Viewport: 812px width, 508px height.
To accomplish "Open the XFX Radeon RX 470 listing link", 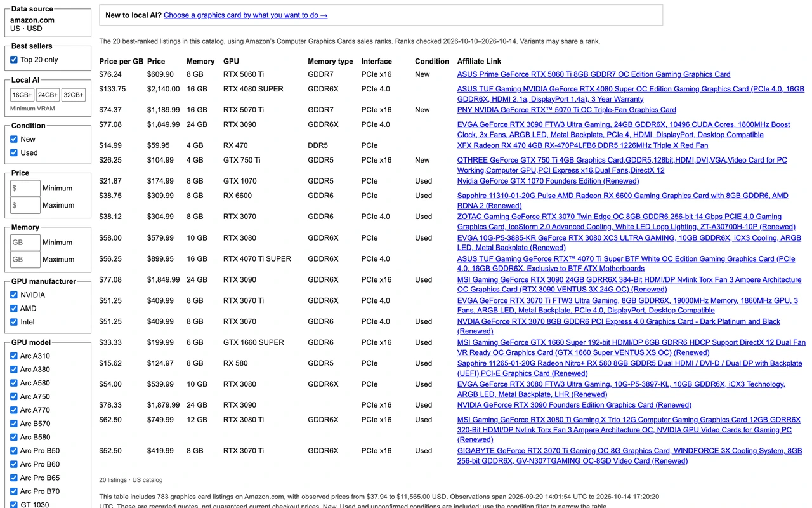I will (x=582, y=145).
